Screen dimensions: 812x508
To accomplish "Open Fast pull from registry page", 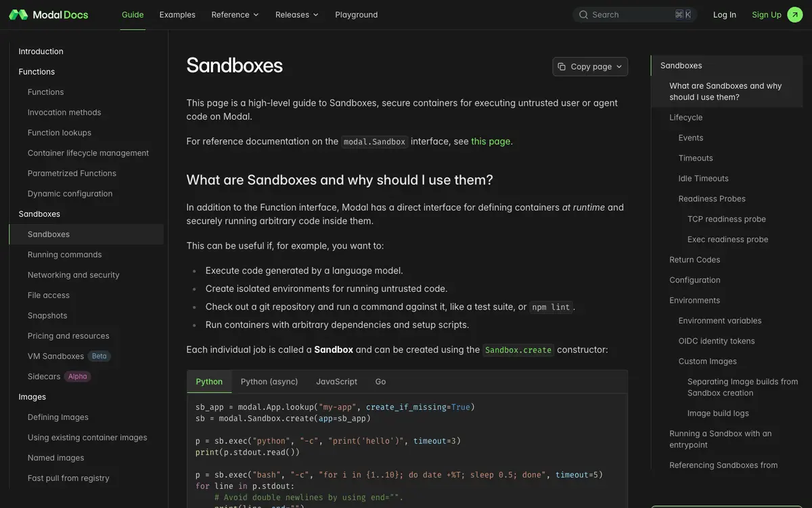I will click(x=68, y=478).
